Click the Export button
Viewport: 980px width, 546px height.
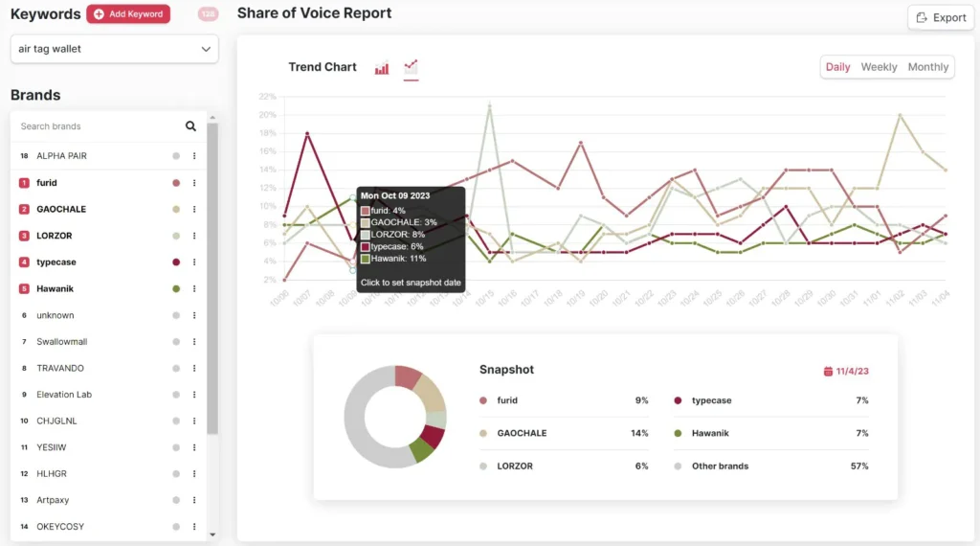coord(940,17)
